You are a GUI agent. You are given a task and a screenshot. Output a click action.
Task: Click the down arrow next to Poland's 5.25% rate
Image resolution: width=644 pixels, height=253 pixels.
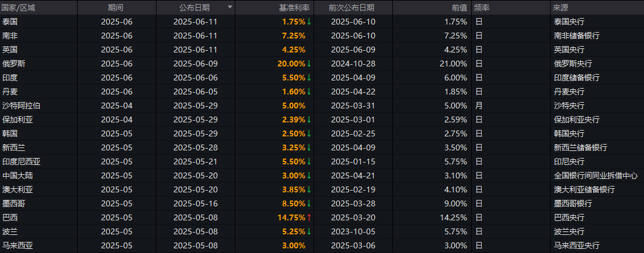309,231
